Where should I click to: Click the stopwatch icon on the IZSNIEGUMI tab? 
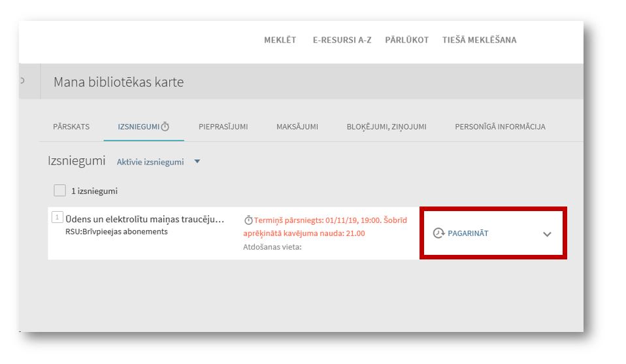coord(165,127)
